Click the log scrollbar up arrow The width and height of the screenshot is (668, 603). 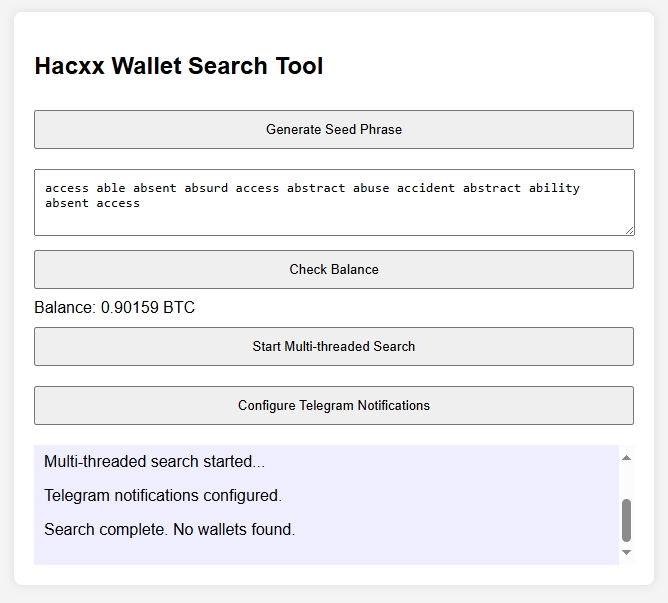coord(626,458)
